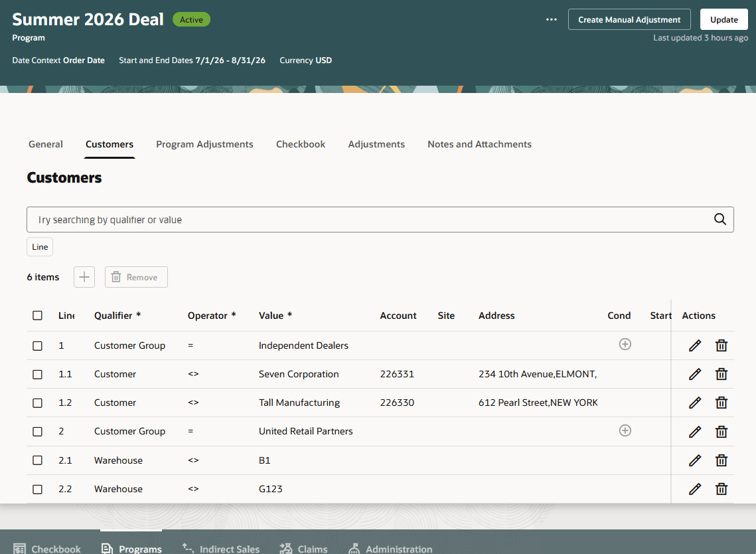Click the Update button
Screen dimensions: 756x554
click(x=723, y=20)
